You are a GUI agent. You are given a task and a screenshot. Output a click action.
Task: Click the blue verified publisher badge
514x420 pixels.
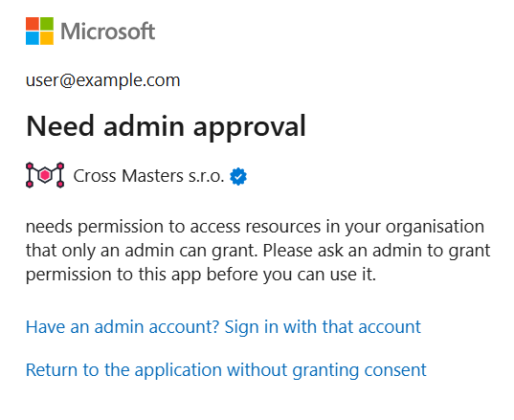pos(238,177)
